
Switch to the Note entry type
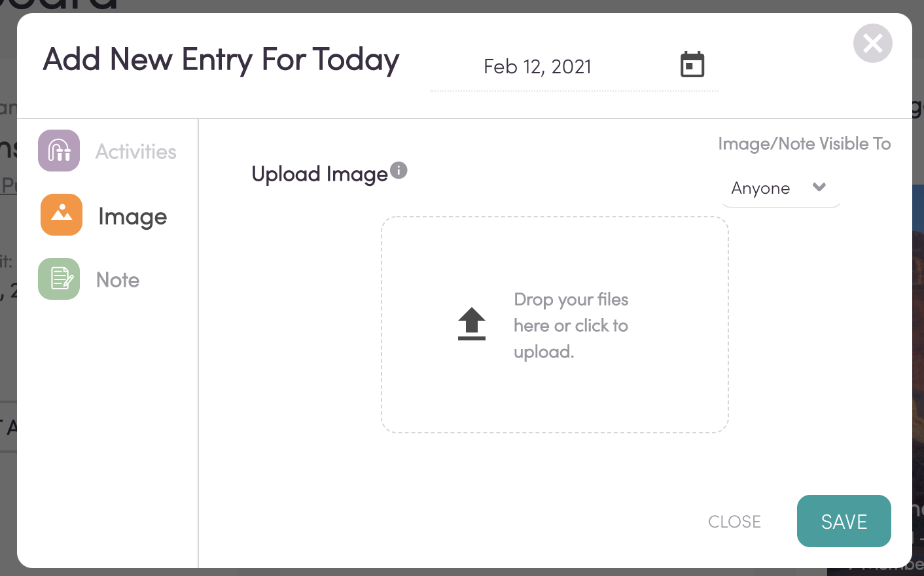(x=118, y=279)
